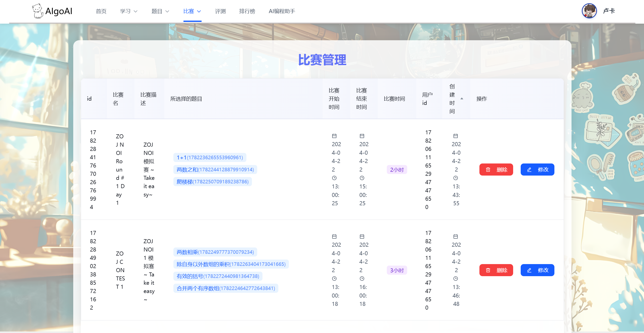Click the username 卢卡 text
Viewport: 644px width, 333px height.
(609, 11)
